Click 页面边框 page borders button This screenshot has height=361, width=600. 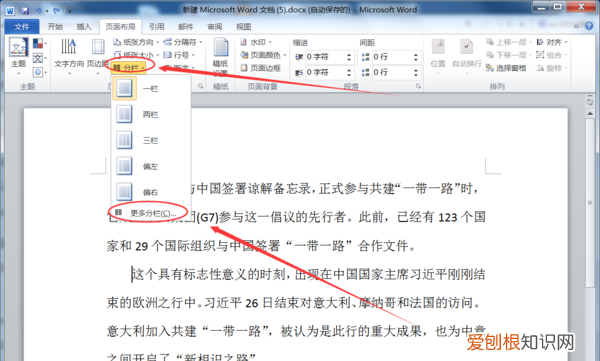point(261,68)
